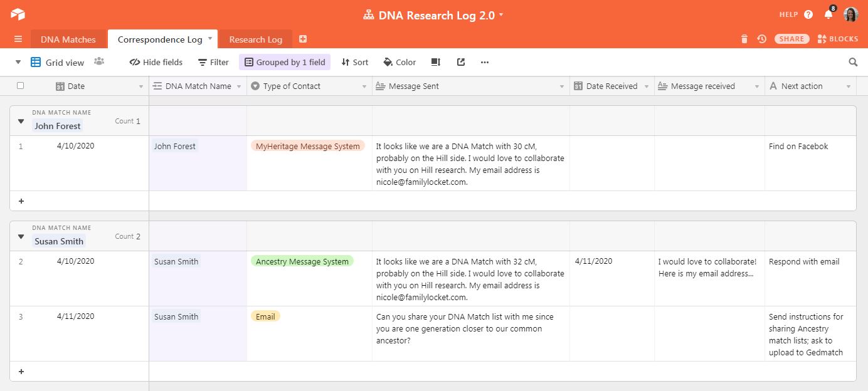This screenshot has height=391, width=868.
Task: Open the base revision history icon
Action: [x=761, y=39]
